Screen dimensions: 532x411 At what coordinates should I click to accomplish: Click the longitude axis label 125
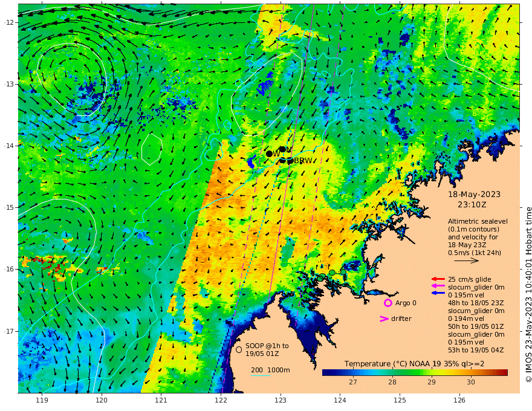coord(400,400)
